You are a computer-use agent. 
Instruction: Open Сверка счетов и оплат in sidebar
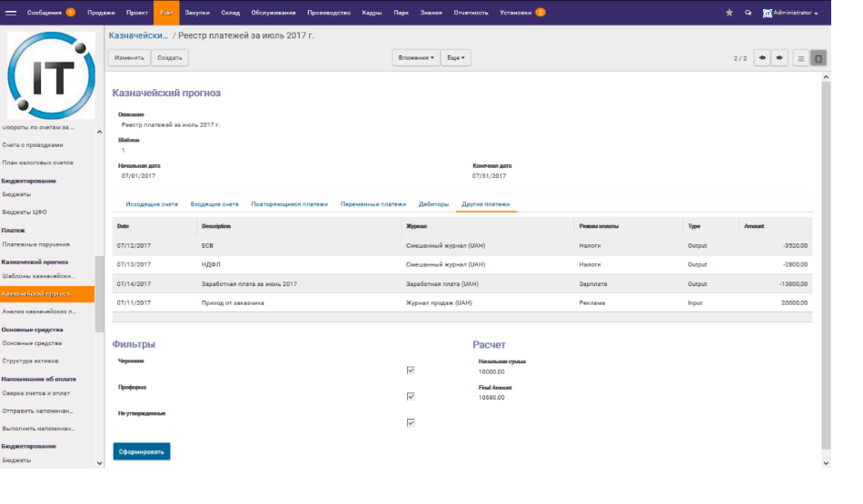35,393
